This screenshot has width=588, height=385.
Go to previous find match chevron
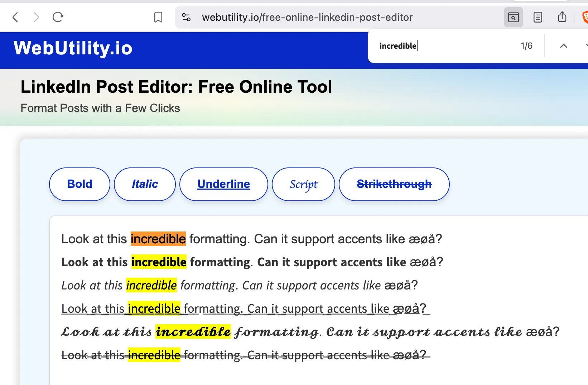point(563,46)
